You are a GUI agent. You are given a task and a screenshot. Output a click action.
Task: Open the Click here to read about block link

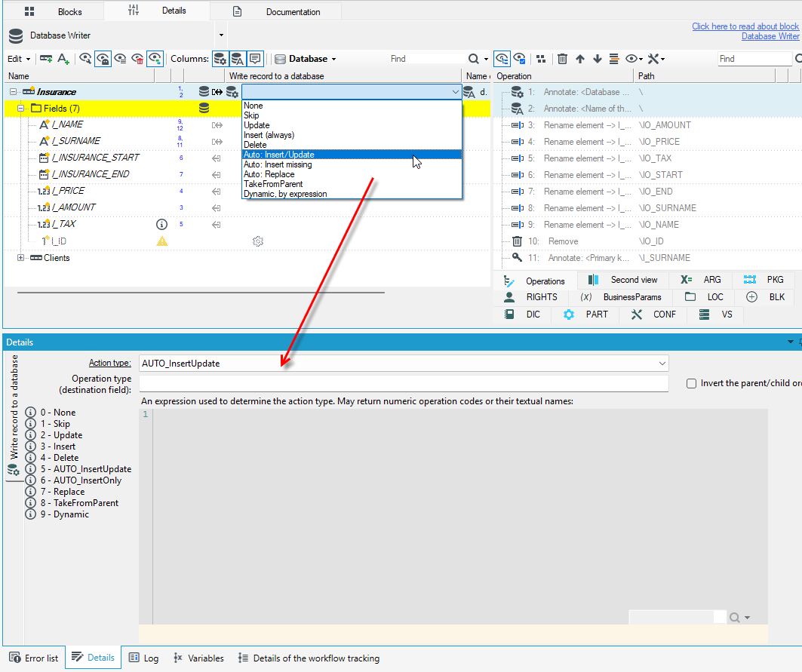click(x=745, y=26)
